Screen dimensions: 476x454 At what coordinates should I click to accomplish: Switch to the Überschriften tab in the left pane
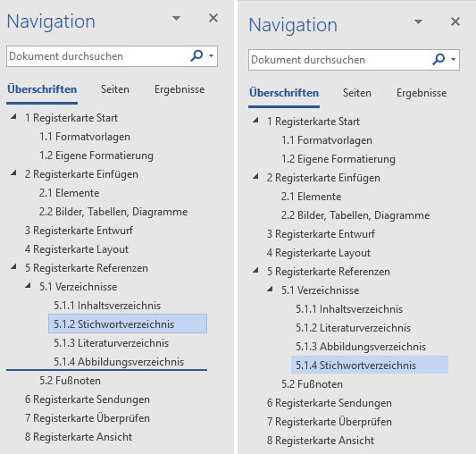click(42, 89)
